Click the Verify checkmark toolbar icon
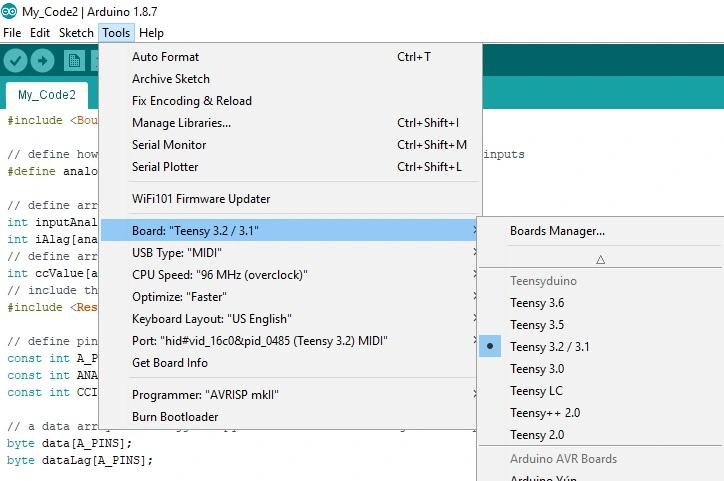Screen dimensions: 724x481 pos(15,61)
